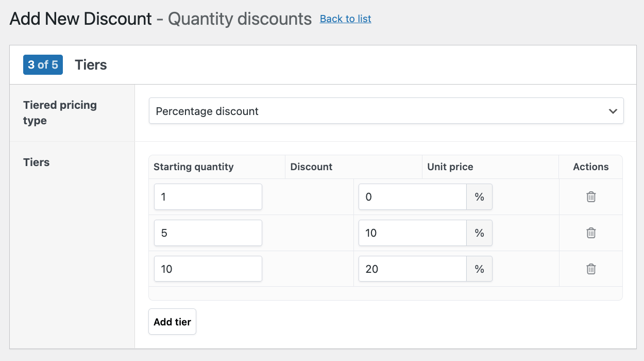Image resolution: width=644 pixels, height=361 pixels.
Task: Click the Starting quantity column header
Action: point(194,167)
